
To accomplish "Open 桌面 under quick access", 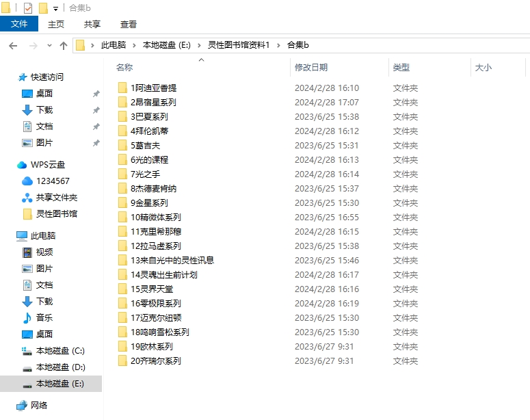I will (44, 93).
